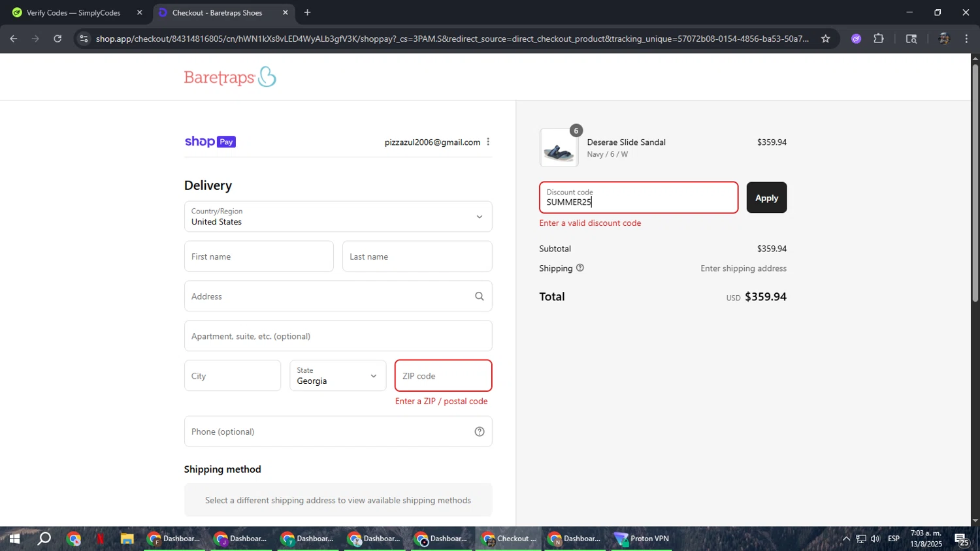Show phone number help tooltip icon
Viewport: 980px width, 551px height.
480,432
